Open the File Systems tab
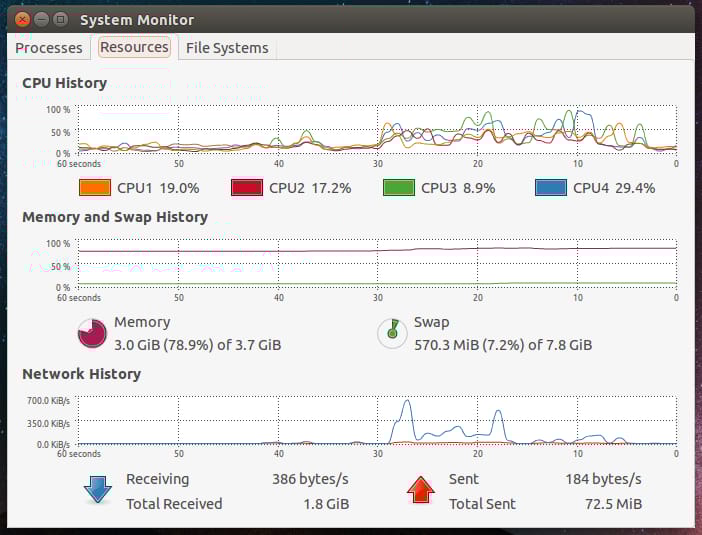Screen dimensions: 702x535 click(227, 48)
